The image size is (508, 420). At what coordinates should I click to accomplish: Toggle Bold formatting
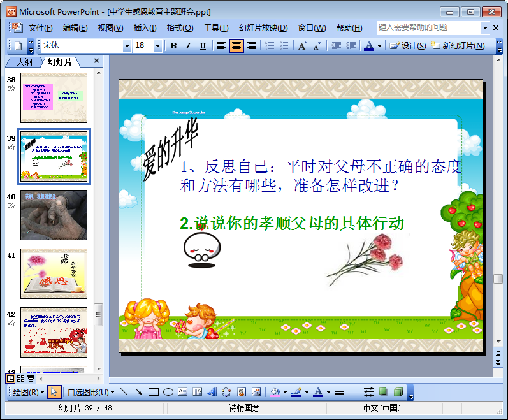tap(173, 46)
